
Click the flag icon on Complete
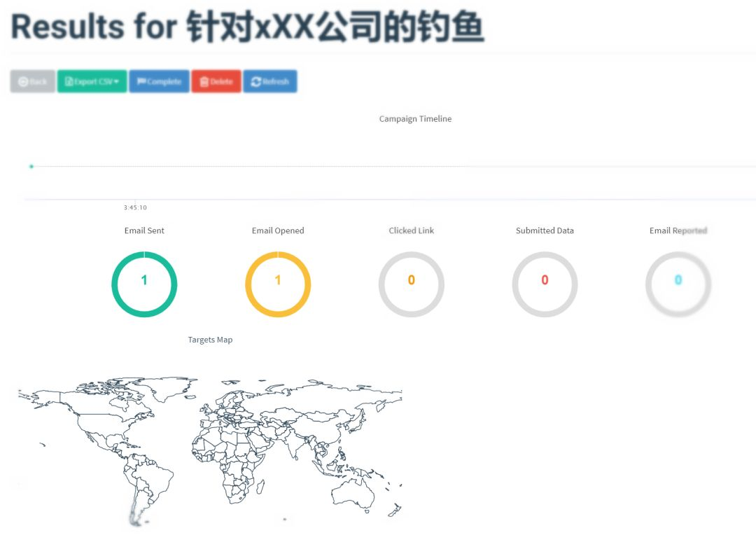pyautogui.click(x=141, y=81)
